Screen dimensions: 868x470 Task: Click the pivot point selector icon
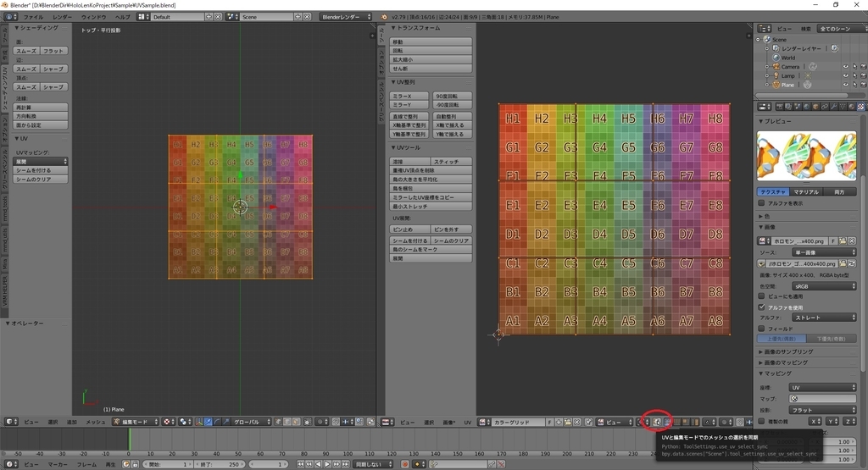pos(185,422)
